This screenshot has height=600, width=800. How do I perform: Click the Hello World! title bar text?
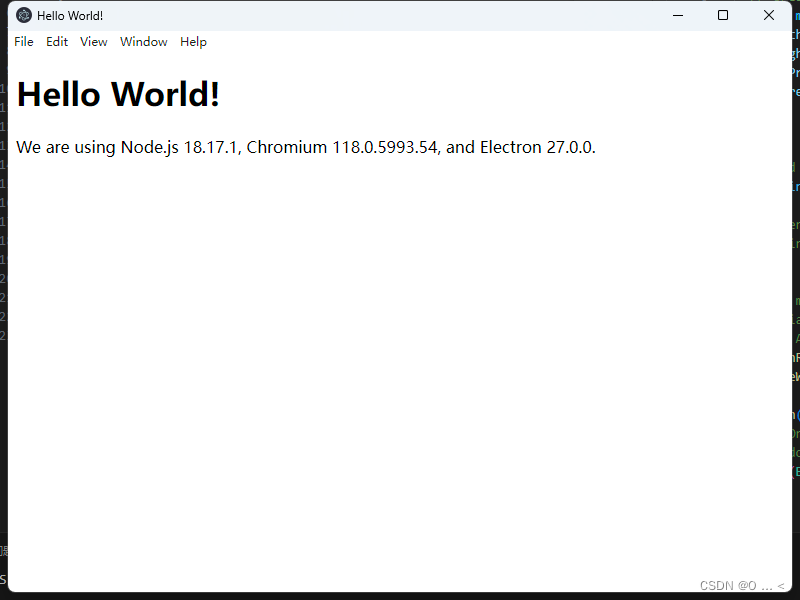point(70,16)
